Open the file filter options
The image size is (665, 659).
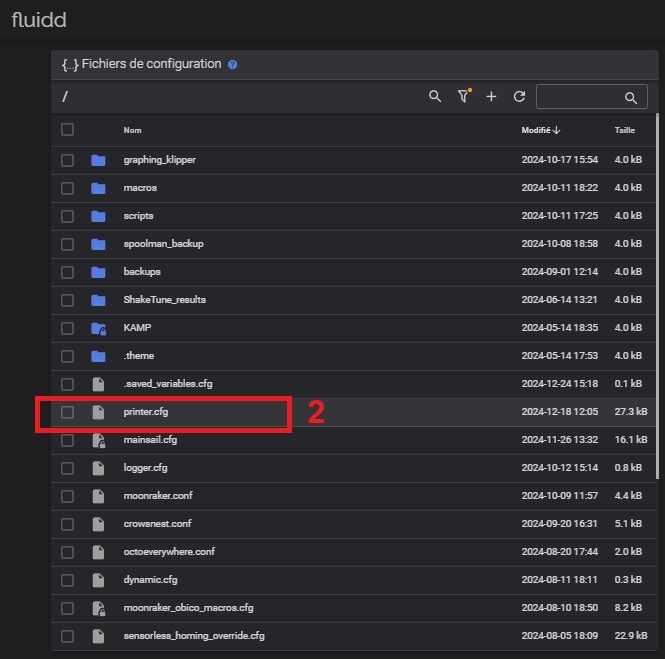pos(463,96)
